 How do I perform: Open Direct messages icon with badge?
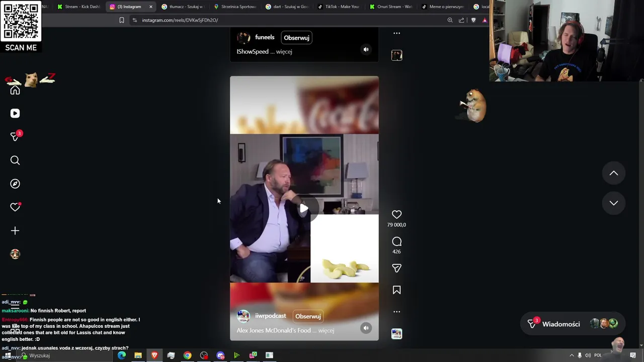[15, 137]
